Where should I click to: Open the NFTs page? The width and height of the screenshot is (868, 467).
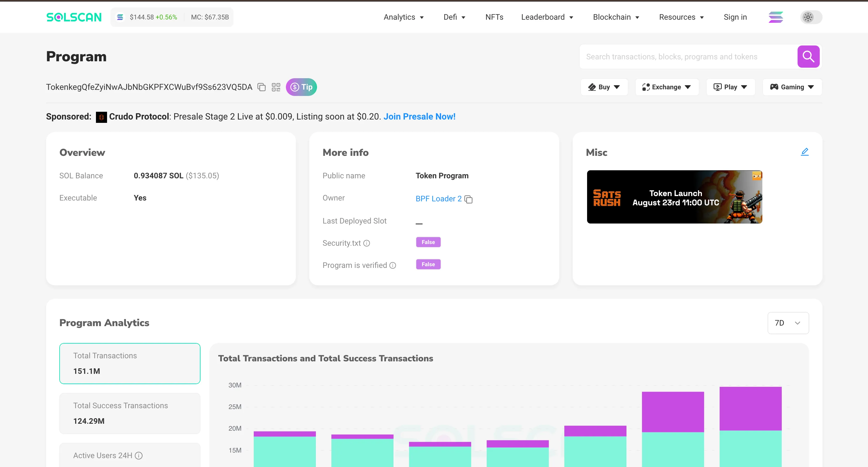pyautogui.click(x=494, y=17)
